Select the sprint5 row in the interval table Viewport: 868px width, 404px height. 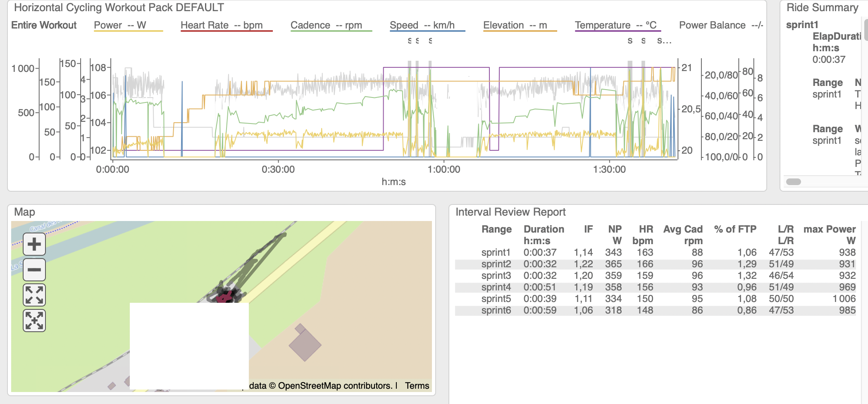click(x=496, y=299)
